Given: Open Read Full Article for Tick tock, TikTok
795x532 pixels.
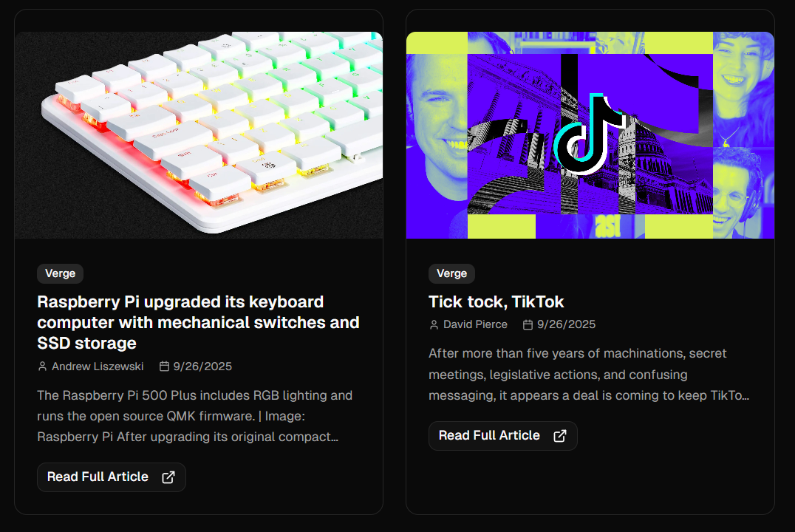Looking at the screenshot, I should click(x=503, y=436).
